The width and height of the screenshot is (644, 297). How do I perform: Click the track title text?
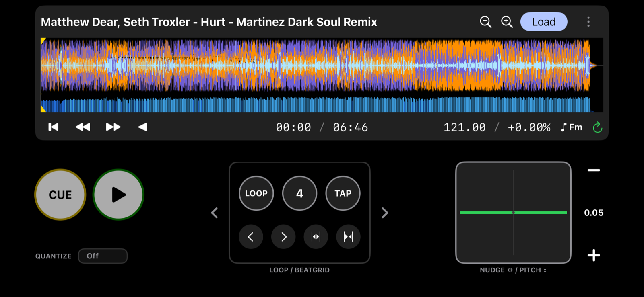point(209,22)
